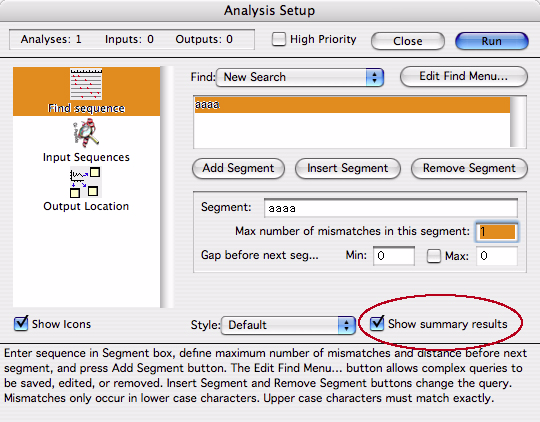The image size is (540, 422).
Task: Focus the max mismatches field
Action: [497, 231]
